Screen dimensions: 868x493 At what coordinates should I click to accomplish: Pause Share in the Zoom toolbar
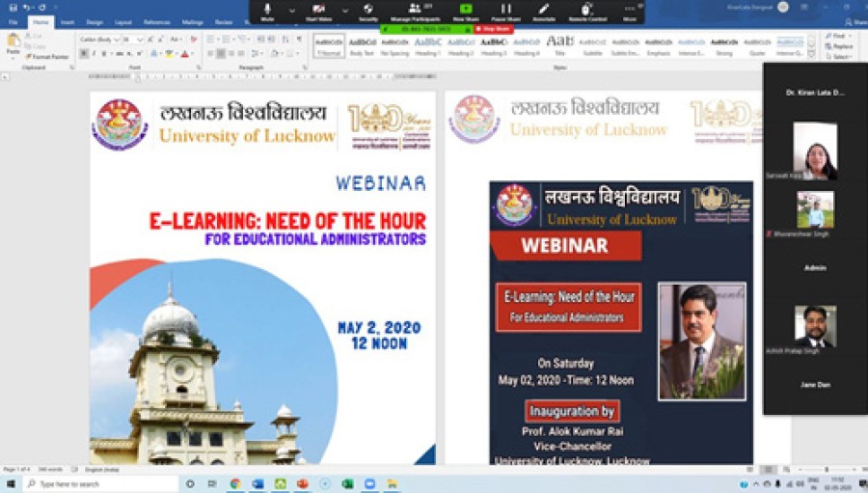505,10
